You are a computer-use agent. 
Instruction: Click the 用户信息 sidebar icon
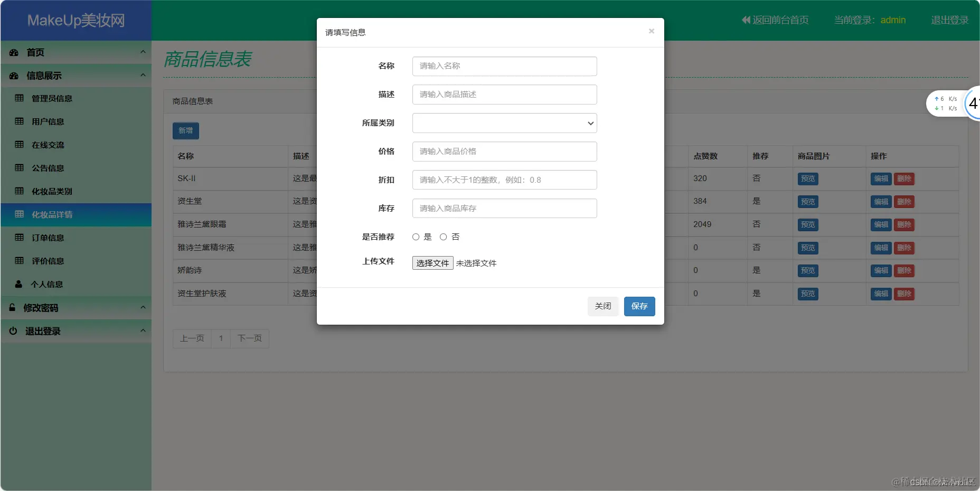[18, 121]
